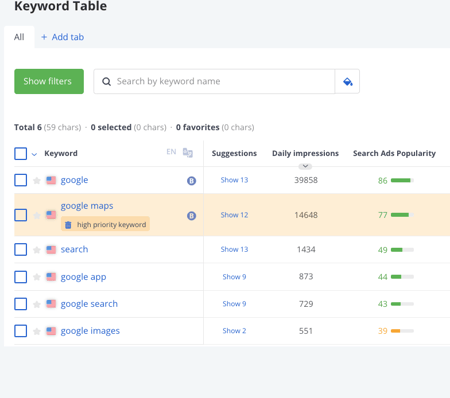450x398 pixels.
Task: Open the google images keyword link
Action: 90,331
